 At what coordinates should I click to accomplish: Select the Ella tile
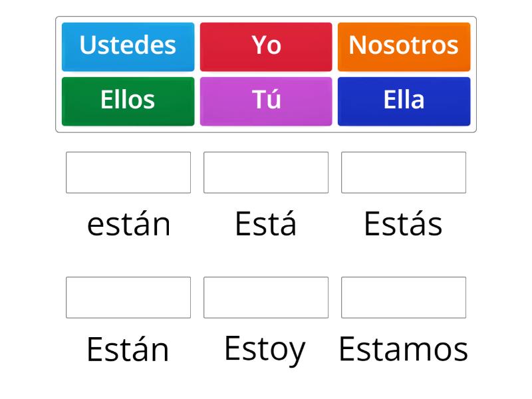pos(404,100)
